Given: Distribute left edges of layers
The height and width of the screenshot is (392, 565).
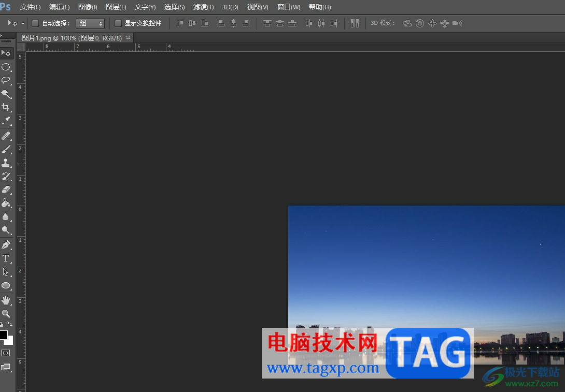Looking at the screenshot, I should click(308, 23).
